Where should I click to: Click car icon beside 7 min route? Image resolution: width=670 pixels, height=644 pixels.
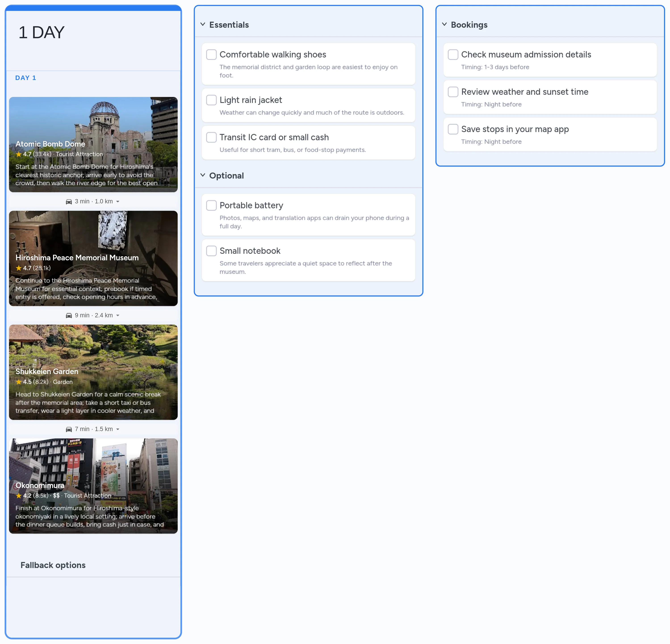[x=69, y=429]
